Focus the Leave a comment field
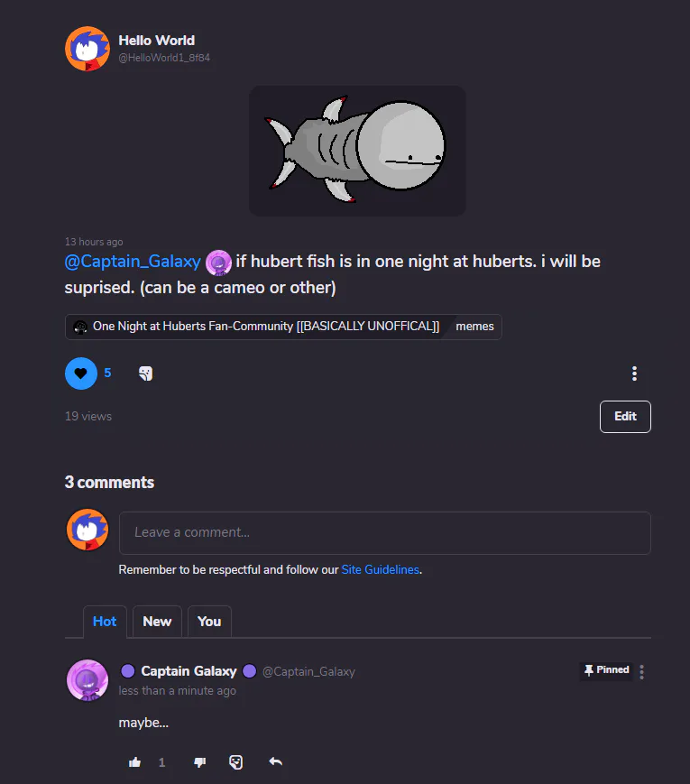The height and width of the screenshot is (784, 690). click(x=384, y=533)
